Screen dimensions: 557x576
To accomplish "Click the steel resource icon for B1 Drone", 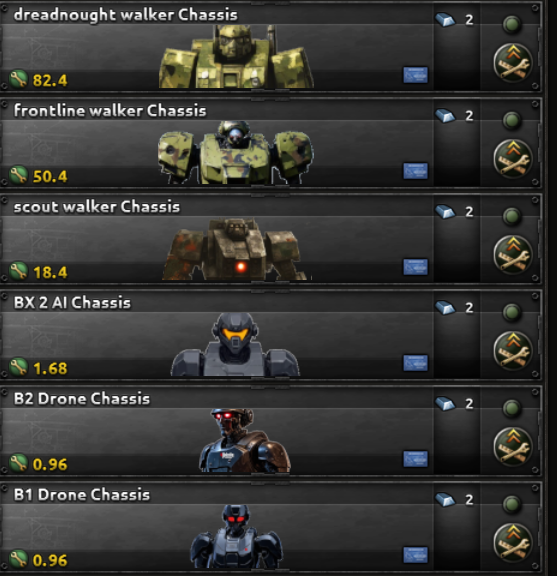I will point(445,500).
